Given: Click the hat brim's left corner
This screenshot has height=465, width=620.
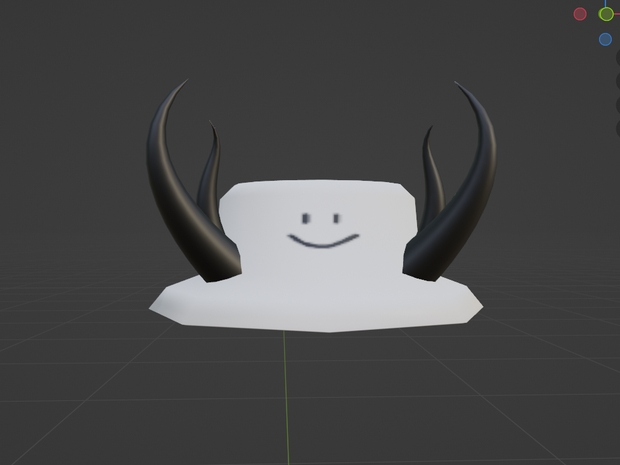Looking at the screenshot, I should point(157,306).
